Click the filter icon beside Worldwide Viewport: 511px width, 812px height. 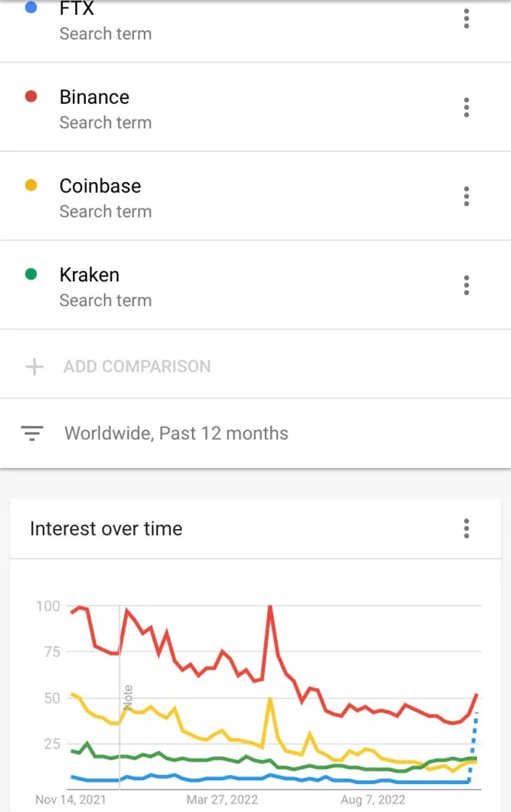click(32, 433)
